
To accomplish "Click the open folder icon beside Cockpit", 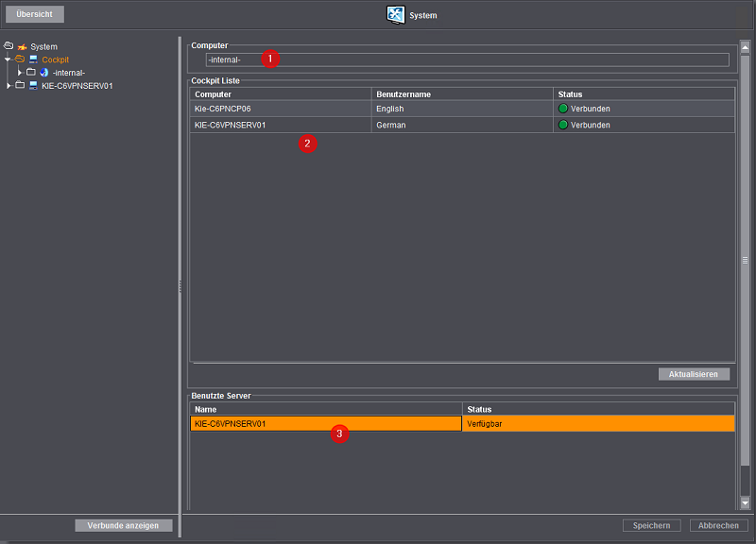I will 19,59.
